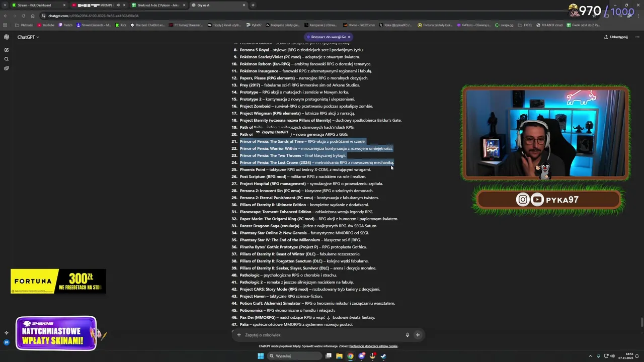Open the Home - FACEIT.com bookmark
Image resolution: width=644 pixels, height=362 pixels.
[x=359, y=25]
